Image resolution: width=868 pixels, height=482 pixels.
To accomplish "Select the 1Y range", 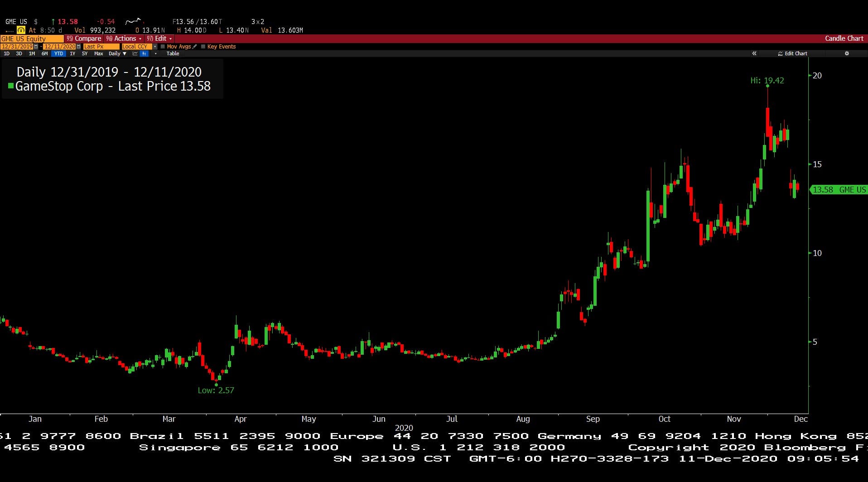I will coord(72,53).
